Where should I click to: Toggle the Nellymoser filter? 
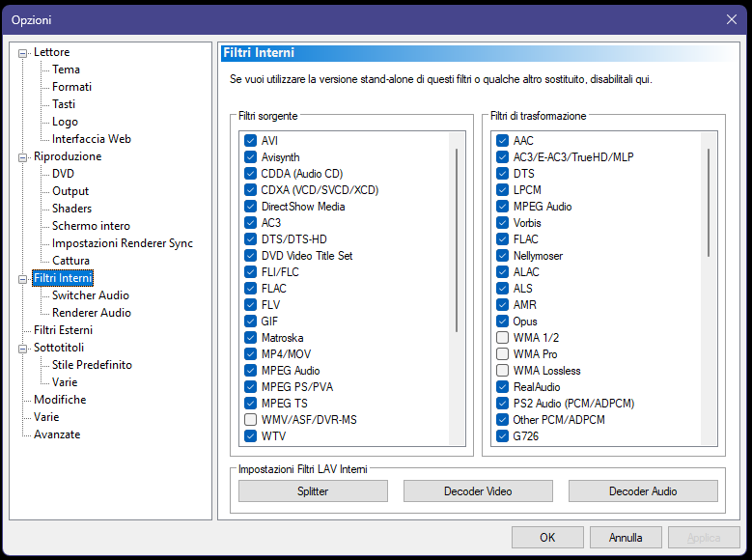(502, 255)
